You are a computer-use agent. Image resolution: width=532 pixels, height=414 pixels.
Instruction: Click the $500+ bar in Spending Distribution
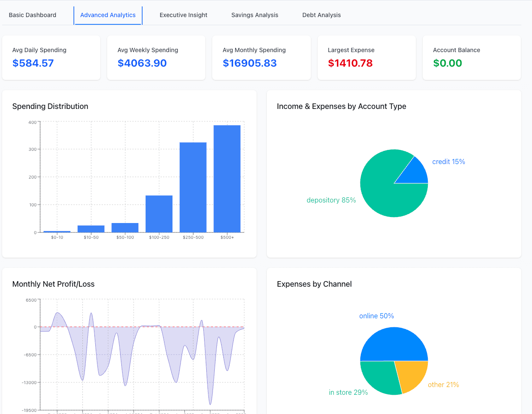point(227,179)
